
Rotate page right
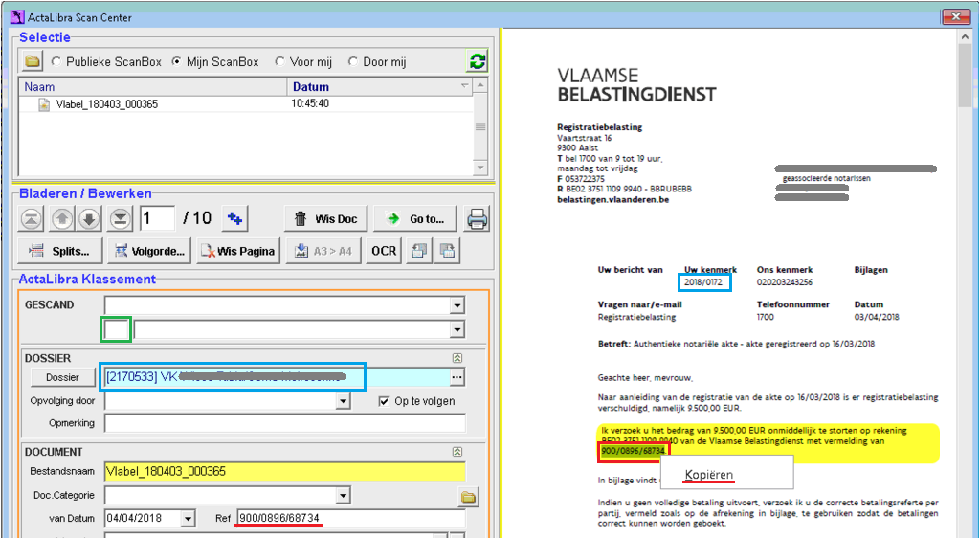(448, 251)
